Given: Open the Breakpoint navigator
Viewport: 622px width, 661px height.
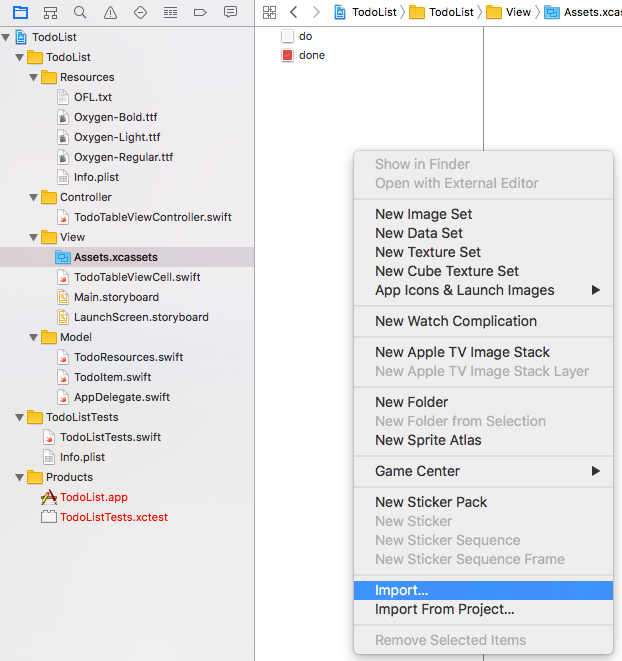Looking at the screenshot, I should [200, 12].
